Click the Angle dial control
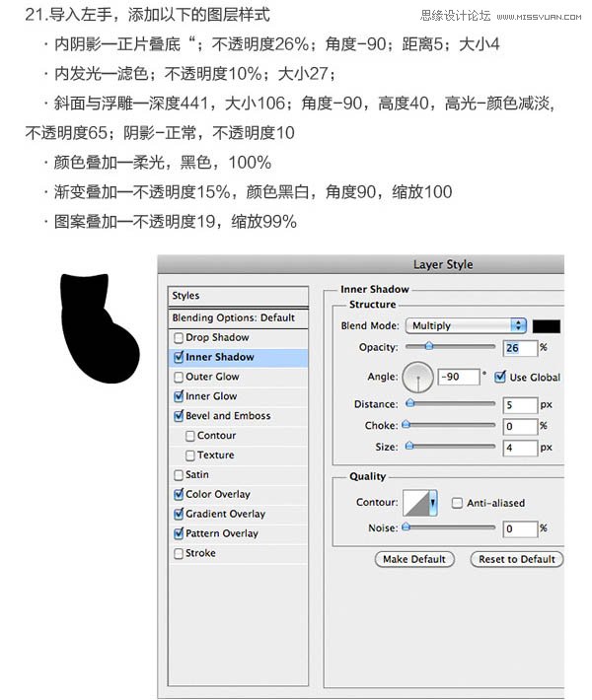 [417, 378]
